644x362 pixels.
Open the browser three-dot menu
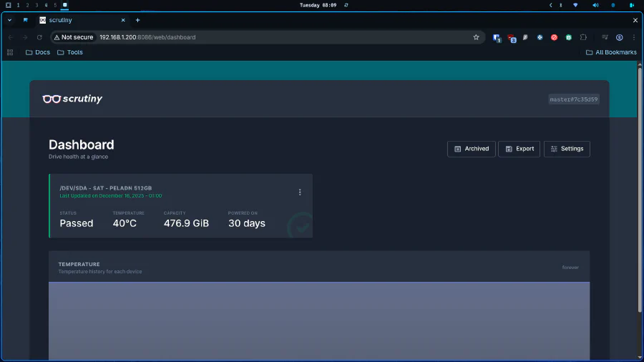pyautogui.click(x=634, y=37)
